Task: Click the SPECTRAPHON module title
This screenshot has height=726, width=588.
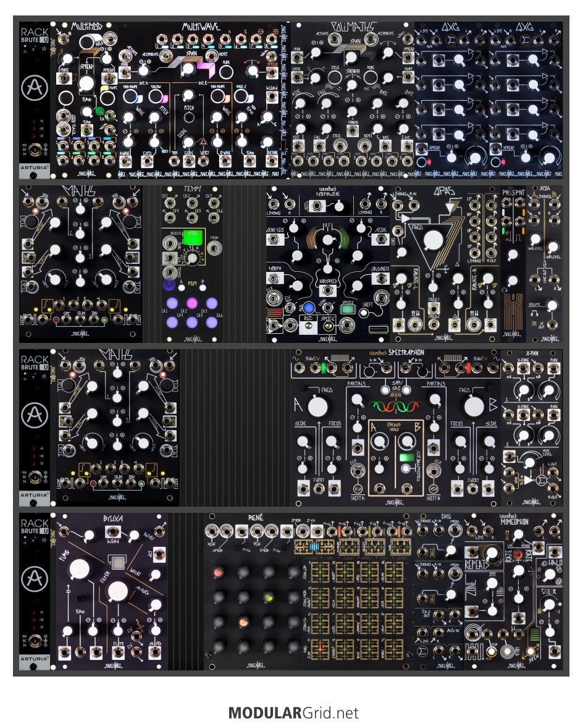Action: (x=406, y=353)
